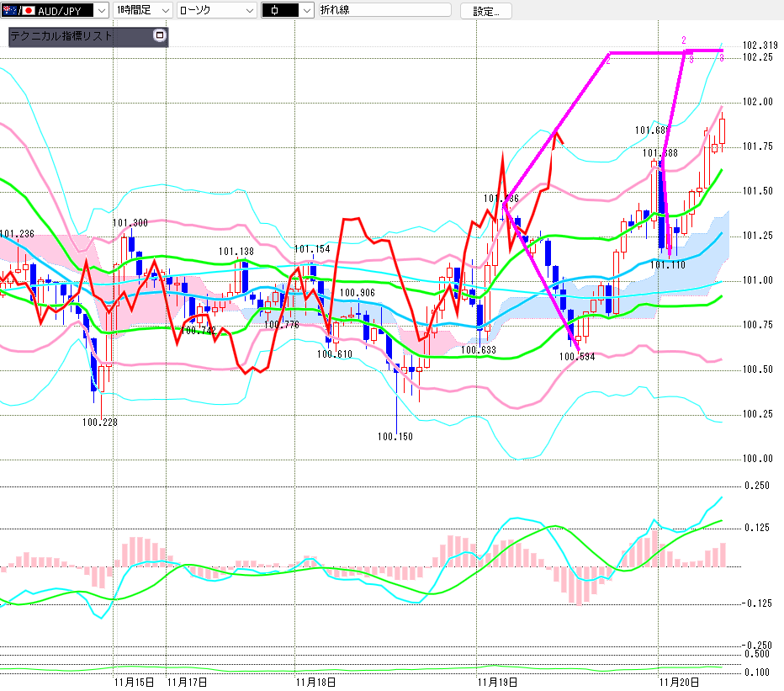
Task: Click the 11月15日 date label
Action: pos(135,682)
